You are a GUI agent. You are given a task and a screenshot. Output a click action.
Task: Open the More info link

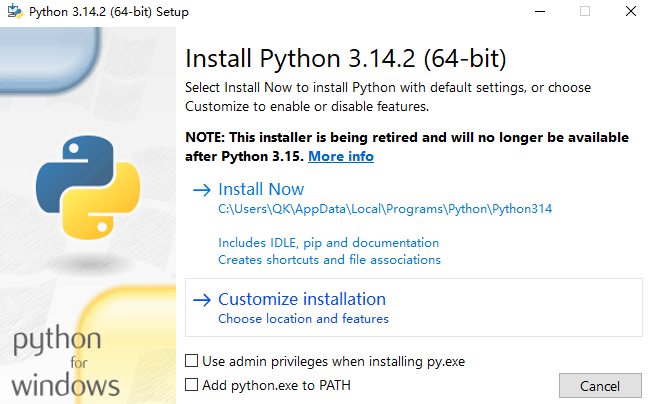(x=341, y=157)
